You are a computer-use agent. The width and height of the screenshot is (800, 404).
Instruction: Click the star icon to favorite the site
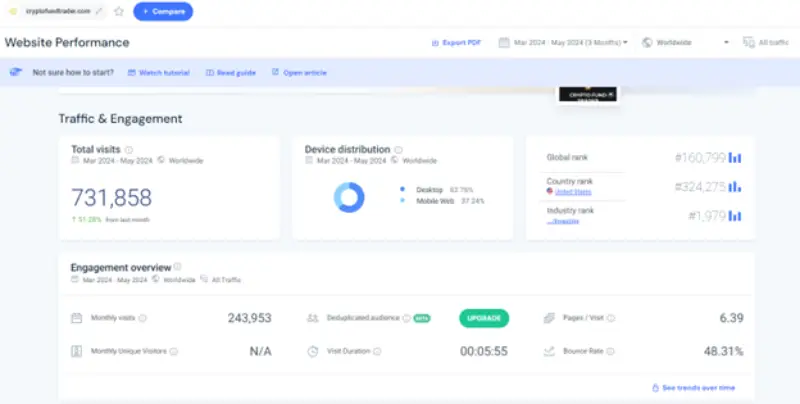[119, 11]
